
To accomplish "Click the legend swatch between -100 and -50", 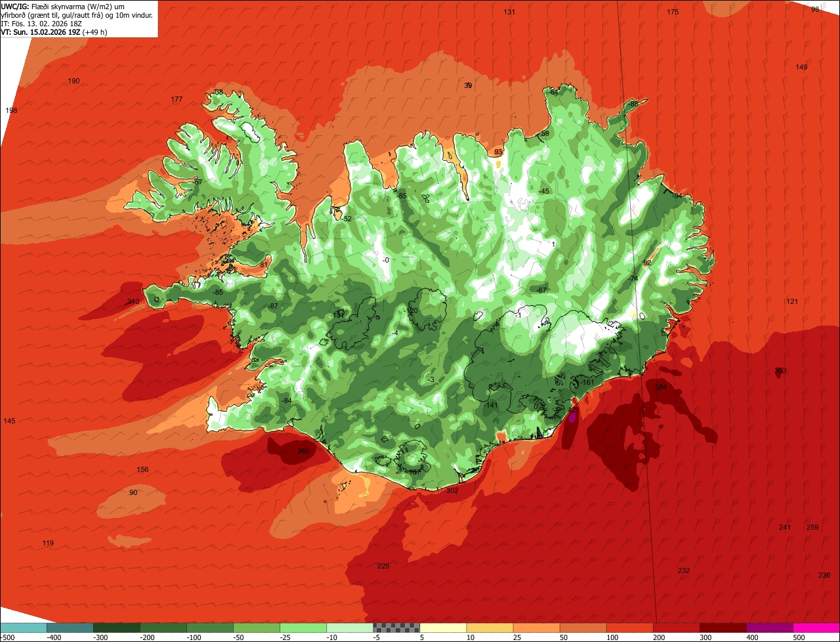I will click(x=210, y=628).
